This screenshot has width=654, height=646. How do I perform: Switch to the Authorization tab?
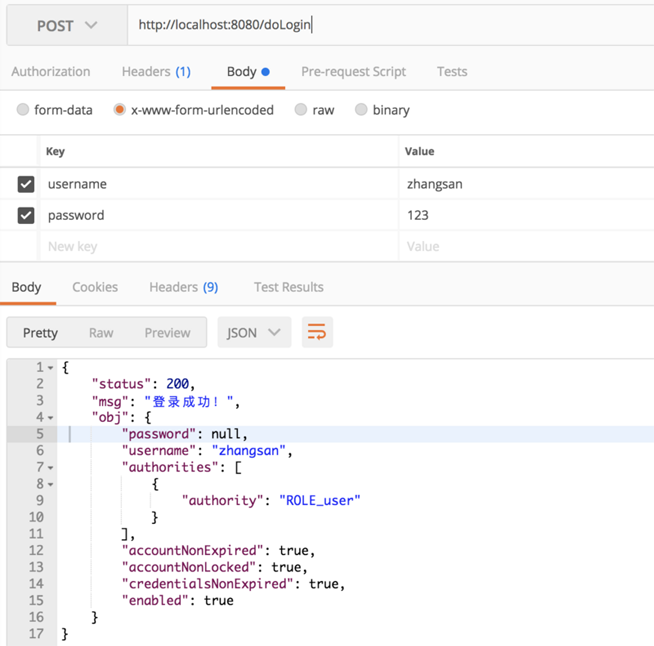tap(50, 72)
